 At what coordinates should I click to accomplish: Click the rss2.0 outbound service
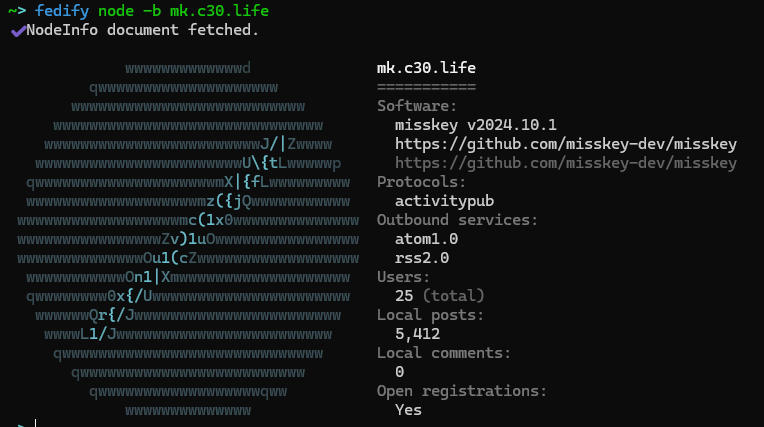tap(422, 258)
